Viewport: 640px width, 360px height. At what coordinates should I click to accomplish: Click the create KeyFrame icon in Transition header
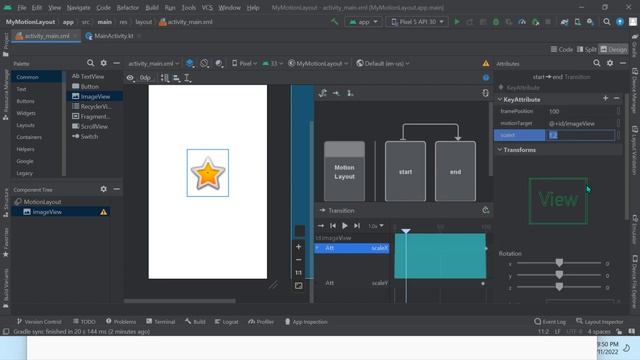(x=485, y=210)
